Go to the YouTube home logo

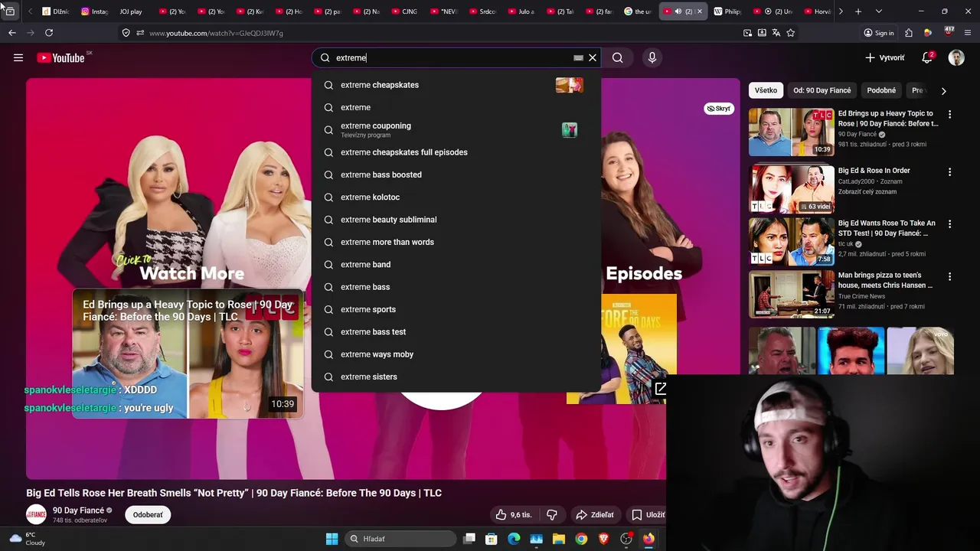[60, 57]
